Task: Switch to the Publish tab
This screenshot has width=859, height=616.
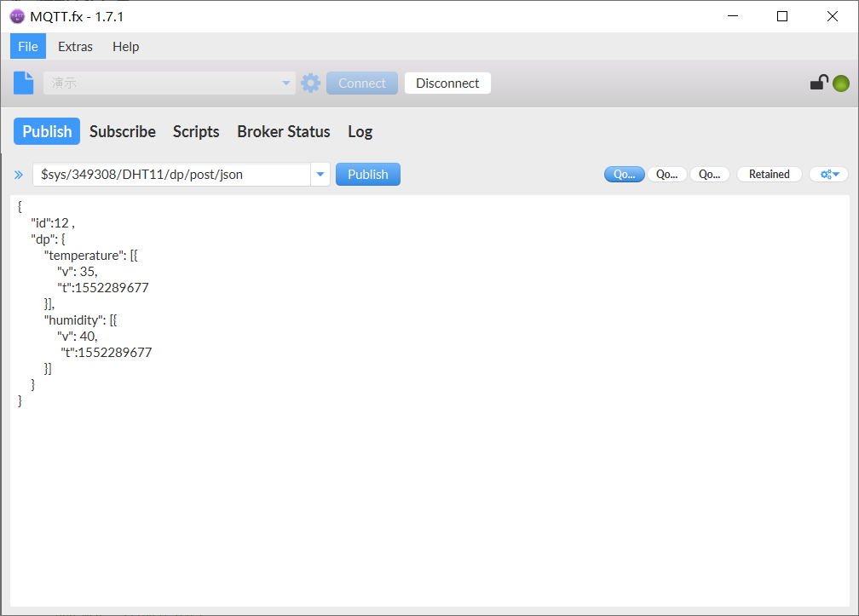Action: 47,131
